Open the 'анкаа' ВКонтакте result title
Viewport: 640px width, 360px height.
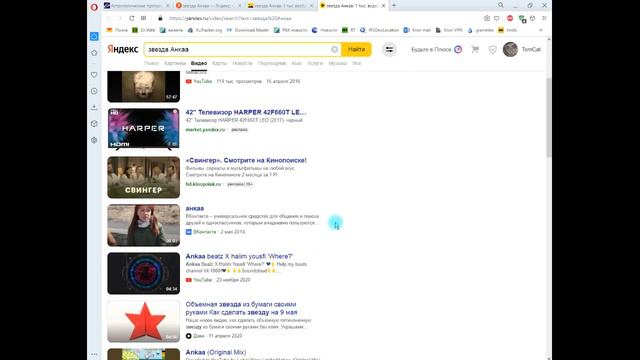[195, 208]
